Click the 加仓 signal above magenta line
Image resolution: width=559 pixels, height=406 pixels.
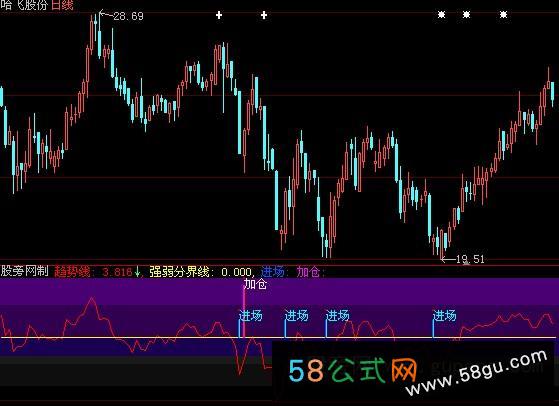[x=255, y=284]
